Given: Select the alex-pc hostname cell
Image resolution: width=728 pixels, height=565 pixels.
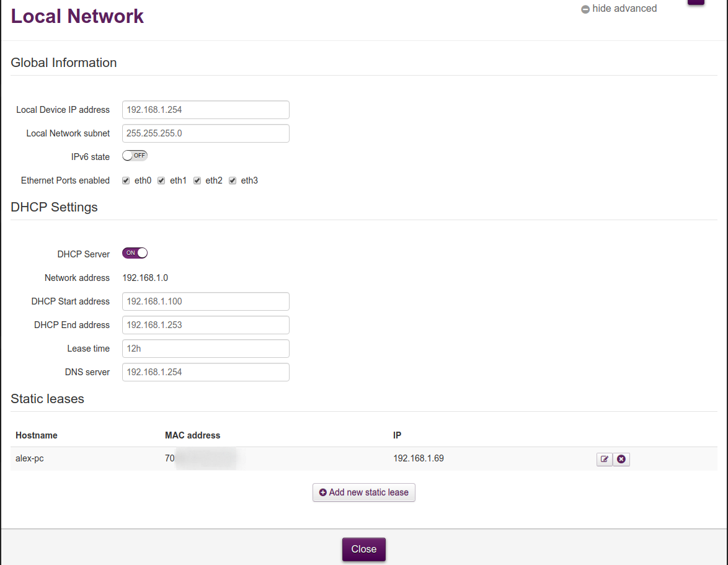Looking at the screenshot, I should tap(30, 458).
